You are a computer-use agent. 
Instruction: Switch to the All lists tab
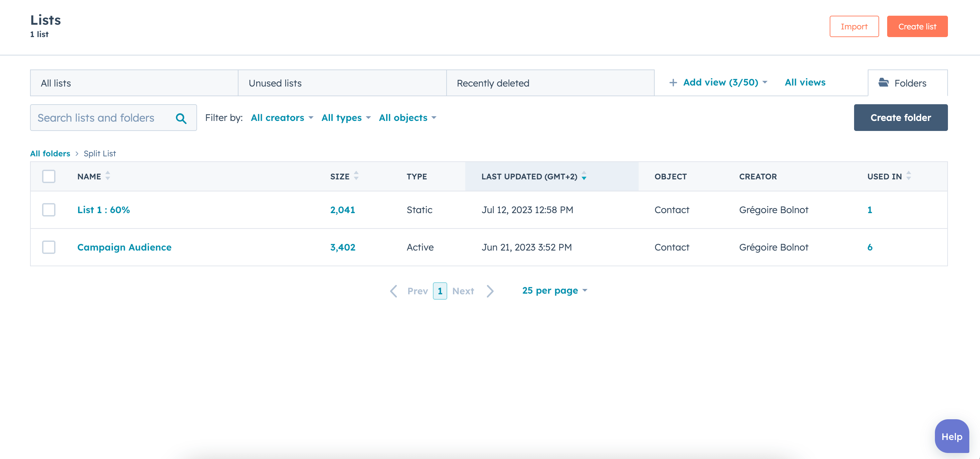coord(134,83)
